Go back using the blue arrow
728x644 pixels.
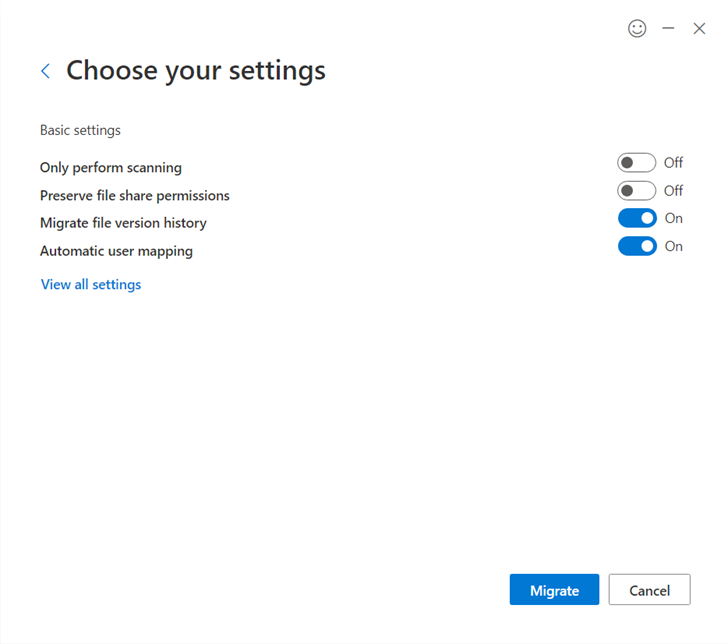pyautogui.click(x=46, y=71)
